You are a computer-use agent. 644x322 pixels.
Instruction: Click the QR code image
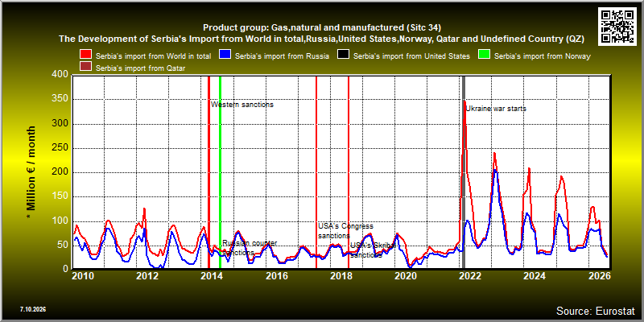tap(618, 26)
